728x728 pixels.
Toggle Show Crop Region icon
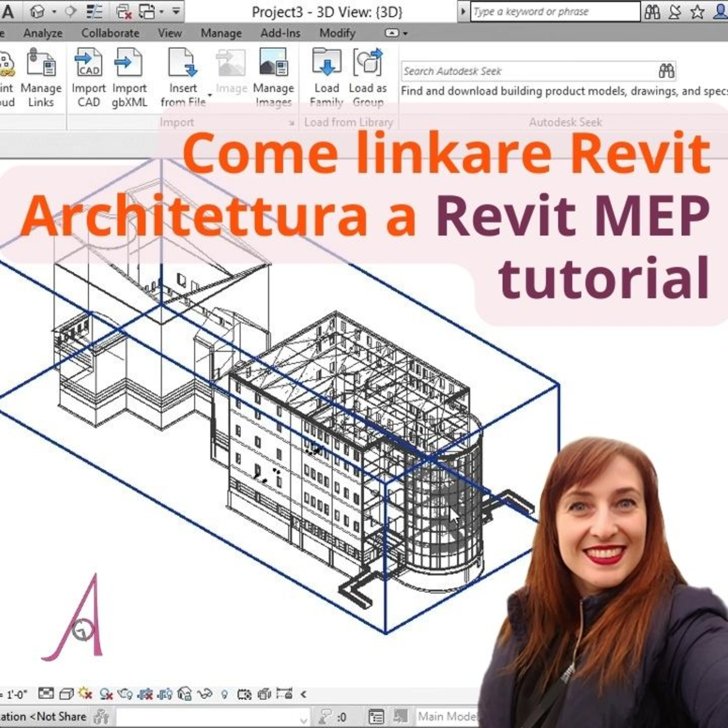point(165,694)
